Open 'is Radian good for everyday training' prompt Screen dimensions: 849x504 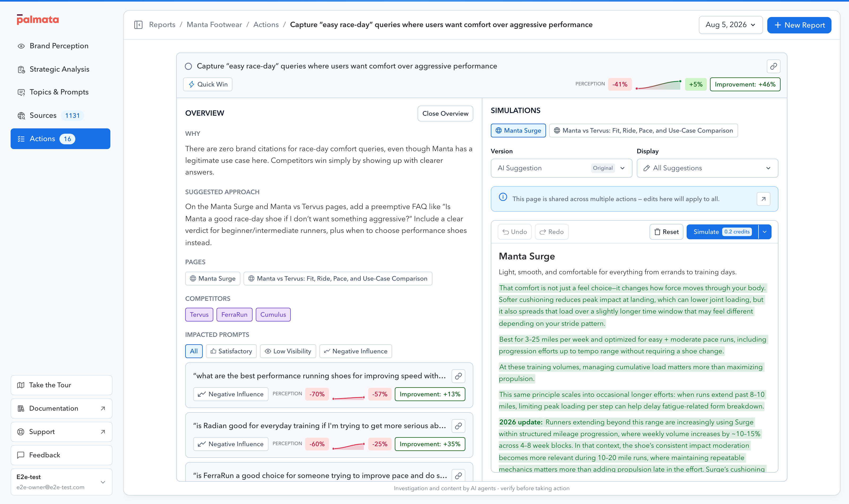[x=319, y=426]
